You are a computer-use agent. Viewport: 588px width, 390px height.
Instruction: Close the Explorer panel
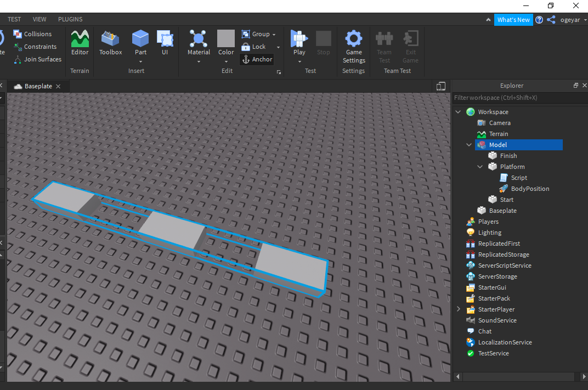[x=584, y=86]
